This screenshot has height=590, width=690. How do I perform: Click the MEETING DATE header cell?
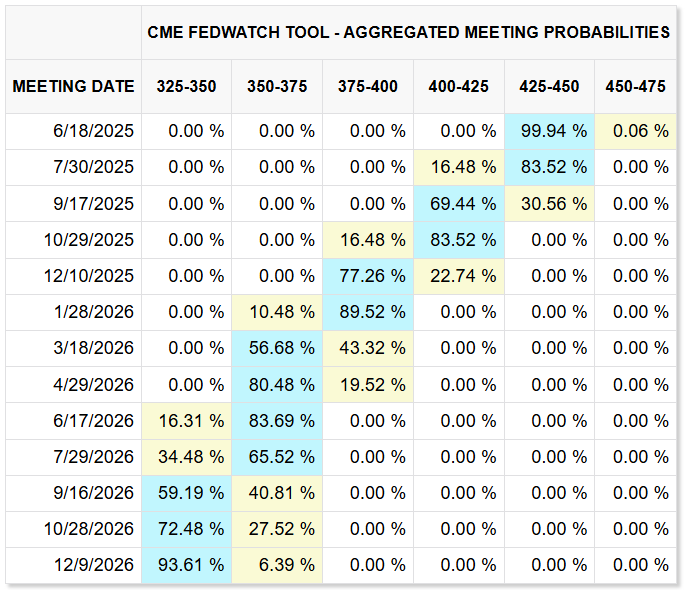tap(73, 86)
